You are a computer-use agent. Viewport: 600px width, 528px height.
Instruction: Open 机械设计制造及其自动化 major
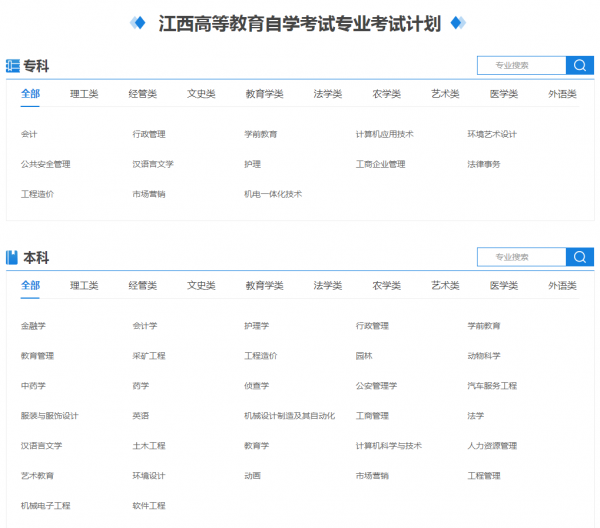click(x=290, y=416)
